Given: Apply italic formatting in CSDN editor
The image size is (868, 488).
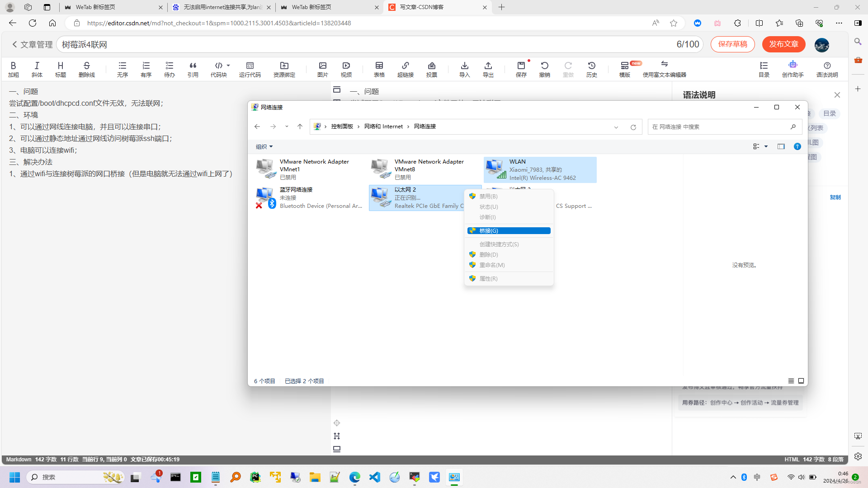Looking at the screenshot, I should tap(37, 69).
